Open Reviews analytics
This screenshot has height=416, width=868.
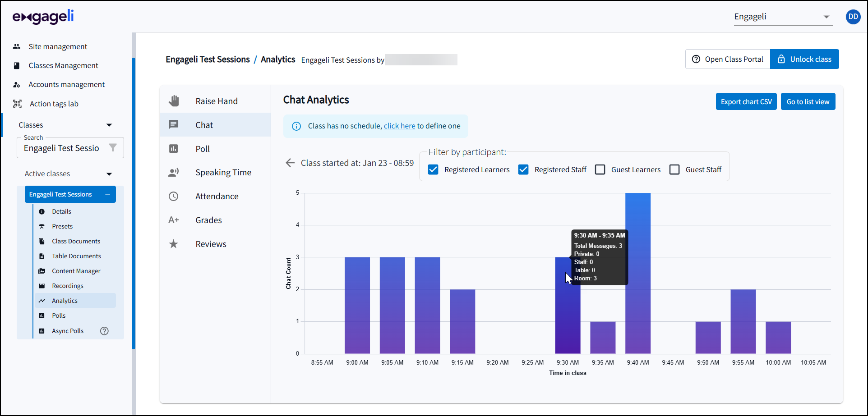click(215, 244)
